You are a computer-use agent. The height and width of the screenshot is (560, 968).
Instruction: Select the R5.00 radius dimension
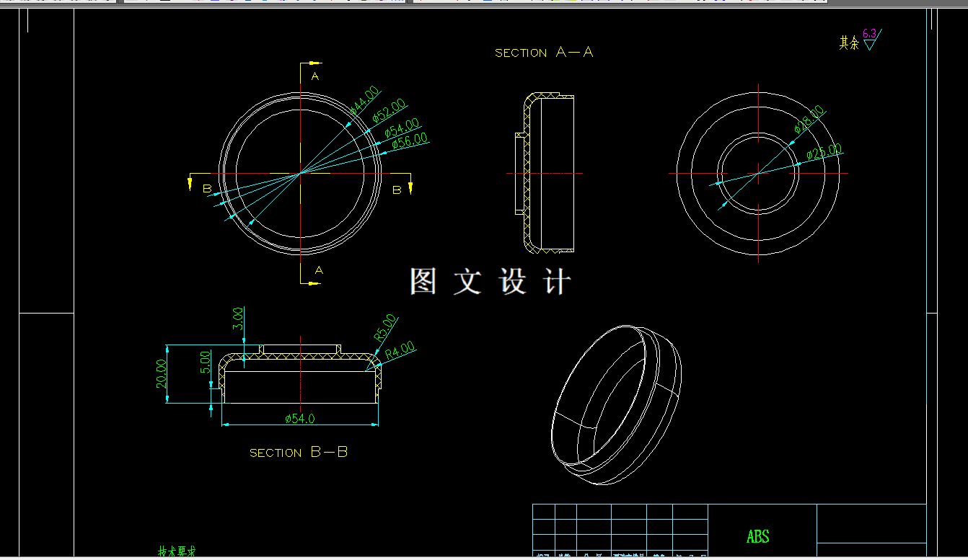tap(385, 327)
